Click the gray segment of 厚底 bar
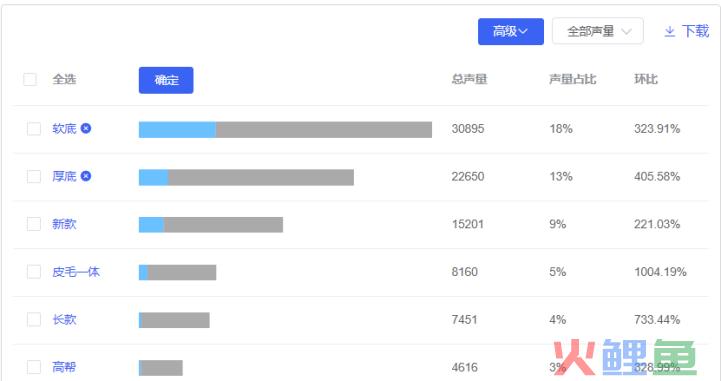Image resolution: width=721 pixels, height=381 pixels. (x=261, y=177)
